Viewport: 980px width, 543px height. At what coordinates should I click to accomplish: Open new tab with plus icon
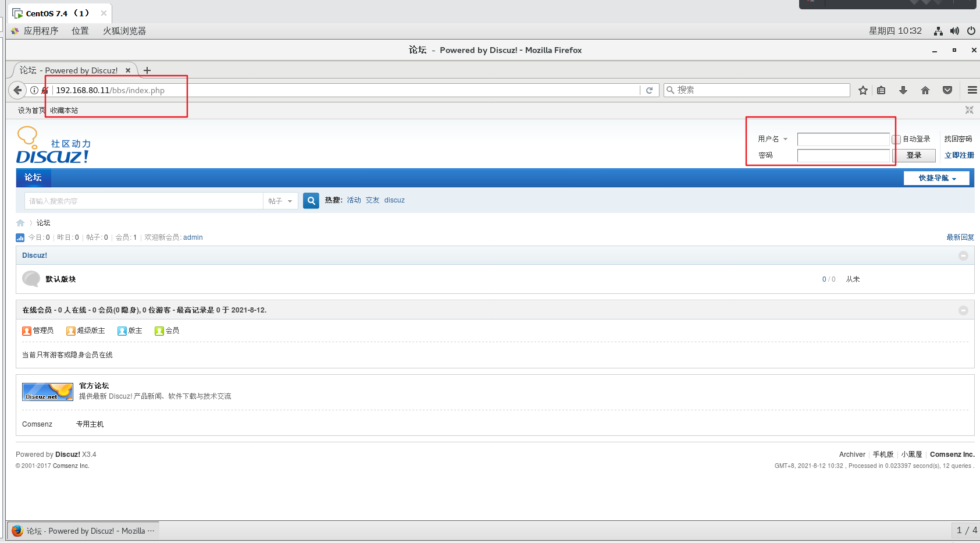pos(147,70)
